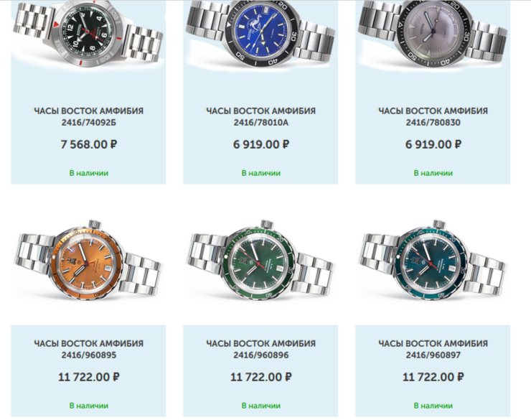Open the blue-dial watch 2416/78010A image
The width and height of the screenshot is (531, 420).
(260, 34)
